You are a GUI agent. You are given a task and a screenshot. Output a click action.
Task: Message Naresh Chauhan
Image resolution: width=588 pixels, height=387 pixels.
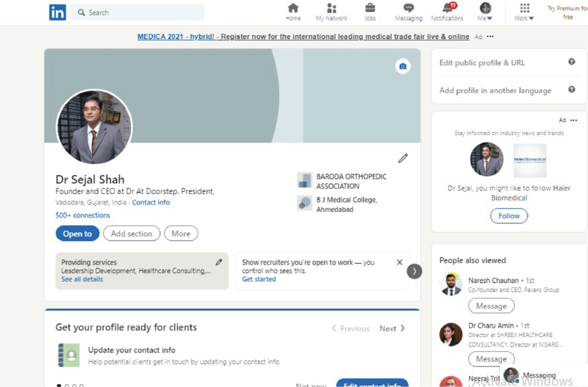point(492,306)
